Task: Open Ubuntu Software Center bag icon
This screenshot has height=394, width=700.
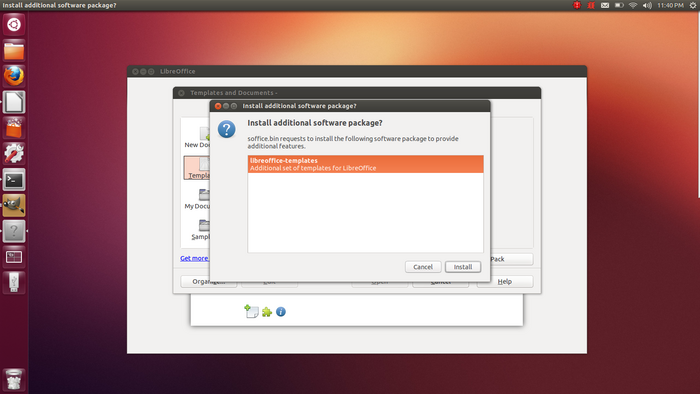Action: click(14, 128)
